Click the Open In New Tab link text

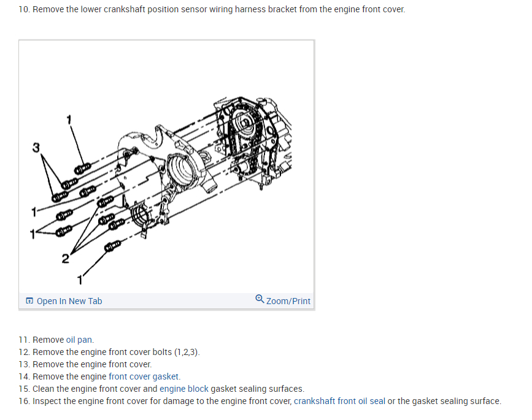point(69,301)
